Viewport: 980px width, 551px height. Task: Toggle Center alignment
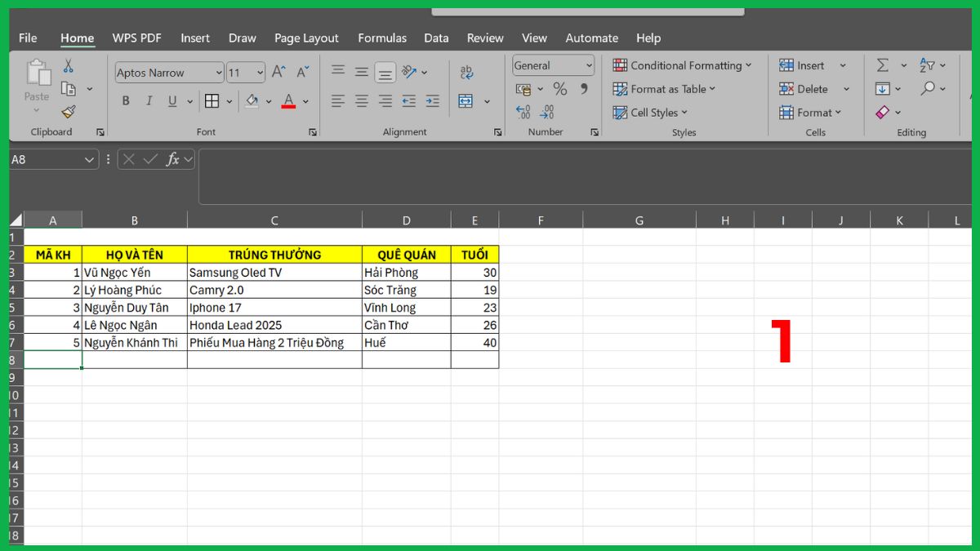(x=360, y=100)
